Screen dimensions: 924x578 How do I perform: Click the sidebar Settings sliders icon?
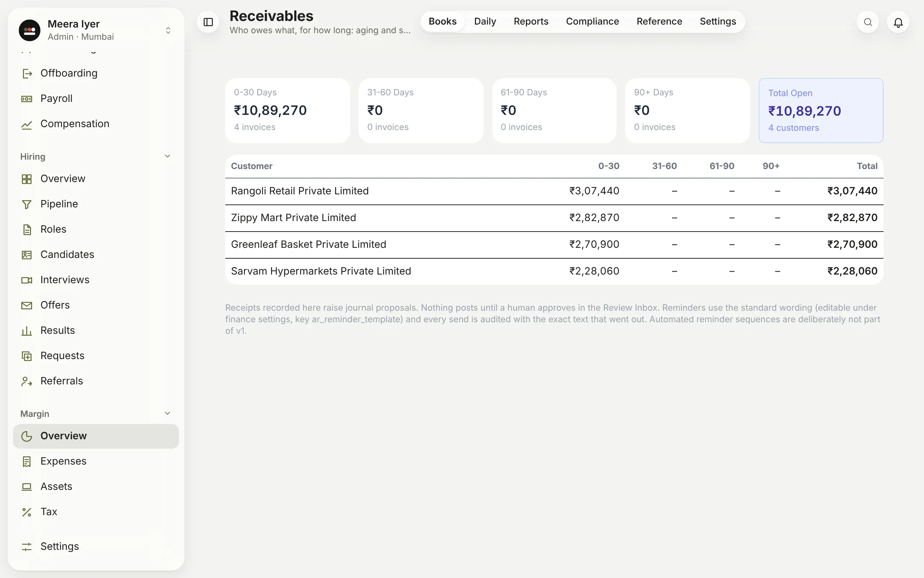pyautogui.click(x=27, y=547)
